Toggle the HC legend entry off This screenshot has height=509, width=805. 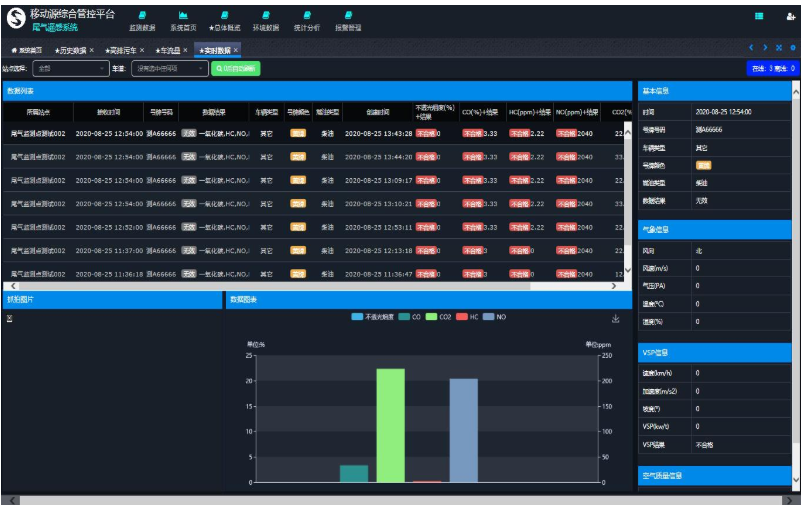pos(467,317)
